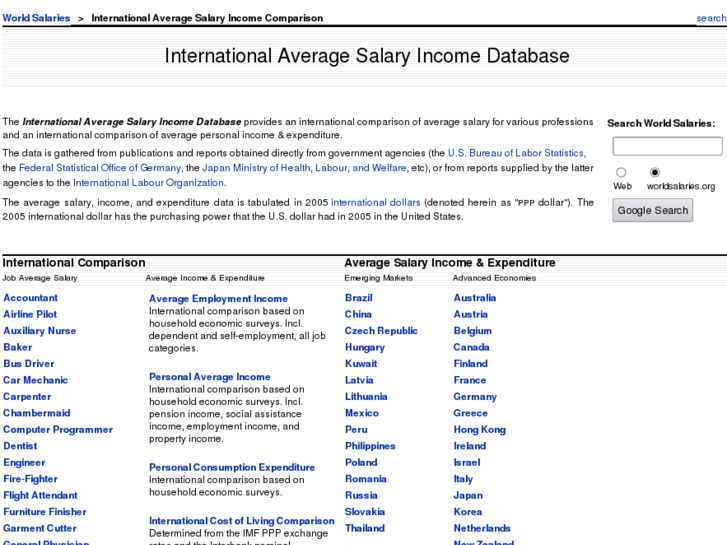727x545 pixels.
Task: Open the Czech Republic country link
Action: 381,331
